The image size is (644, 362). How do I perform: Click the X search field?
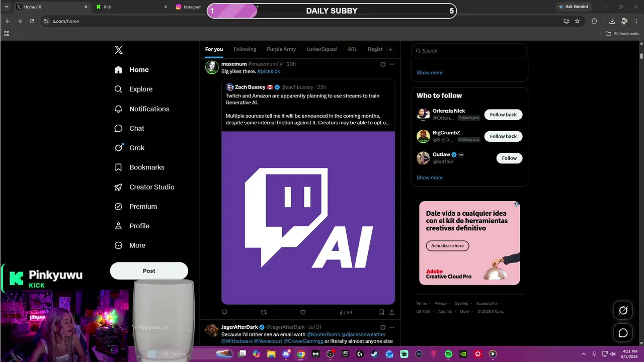pos(469,51)
